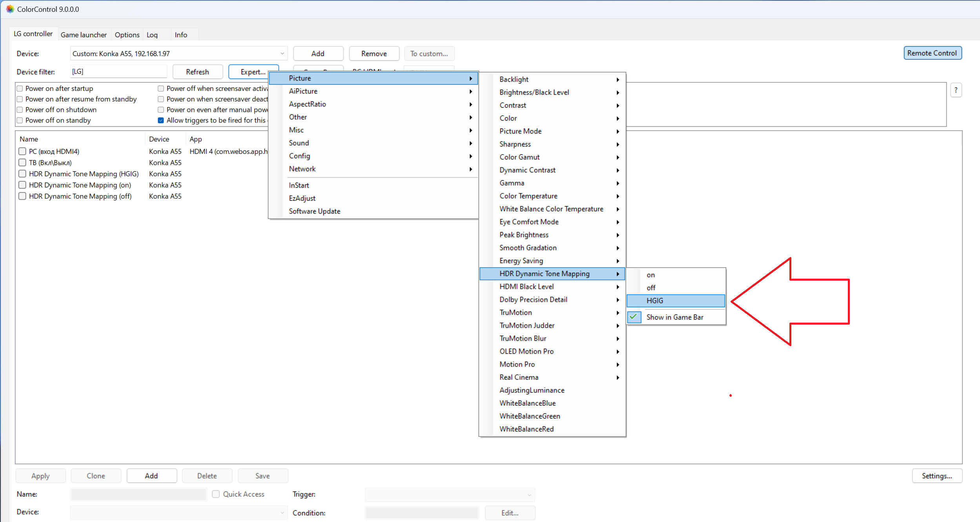The width and height of the screenshot is (980, 522).
Task: Open the Options tab
Action: [x=127, y=35]
